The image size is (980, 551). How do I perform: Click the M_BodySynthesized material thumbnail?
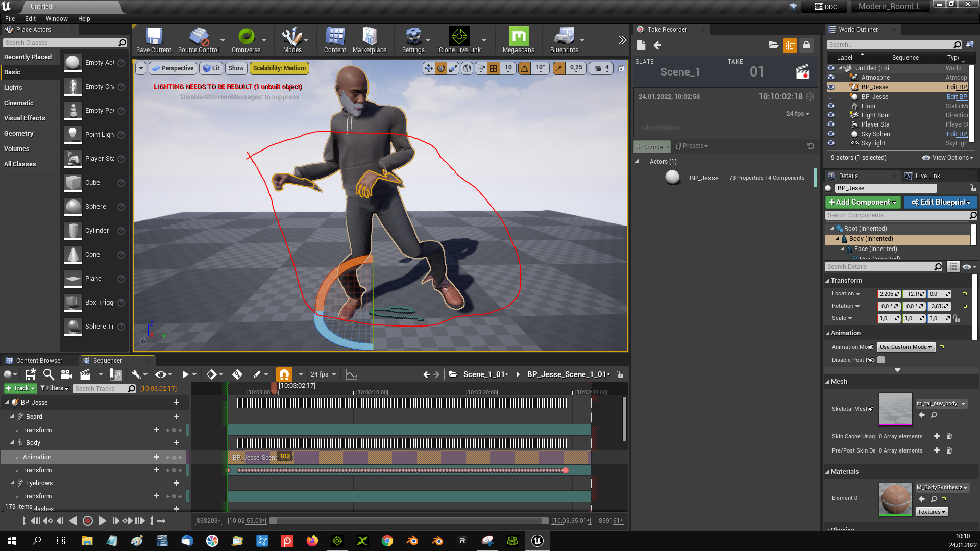pyautogui.click(x=895, y=499)
